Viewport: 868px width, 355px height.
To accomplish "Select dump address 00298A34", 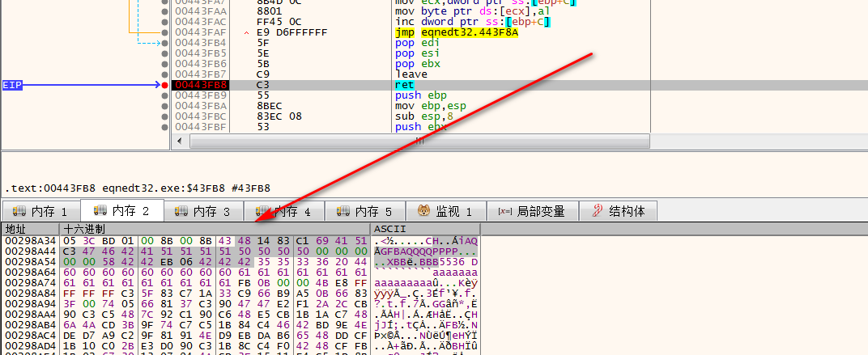I will [x=29, y=240].
